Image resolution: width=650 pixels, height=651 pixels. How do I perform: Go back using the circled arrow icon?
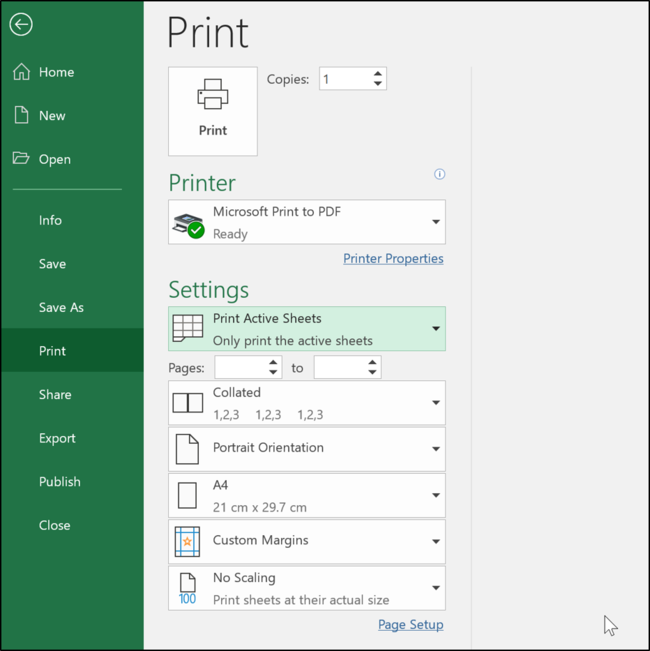pyautogui.click(x=21, y=24)
